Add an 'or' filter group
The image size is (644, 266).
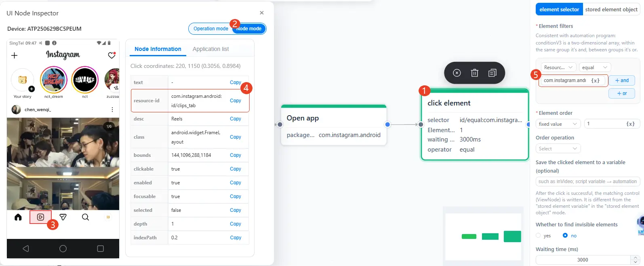[x=622, y=93]
